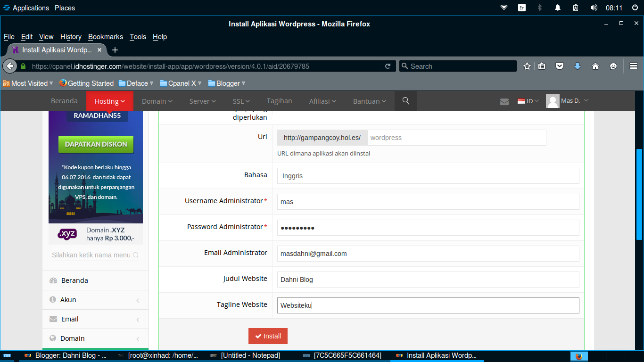
Task: Open the Bookmarks menu
Action: pos(106,37)
